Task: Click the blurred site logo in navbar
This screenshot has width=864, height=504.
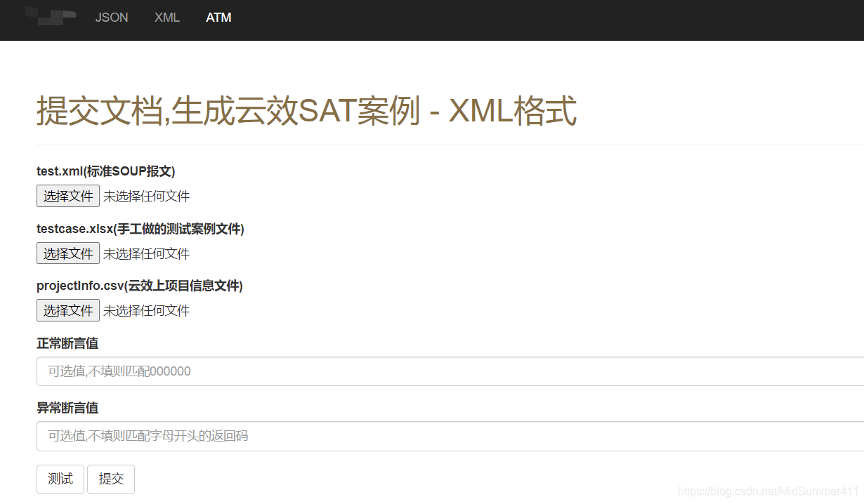Action: (x=50, y=15)
